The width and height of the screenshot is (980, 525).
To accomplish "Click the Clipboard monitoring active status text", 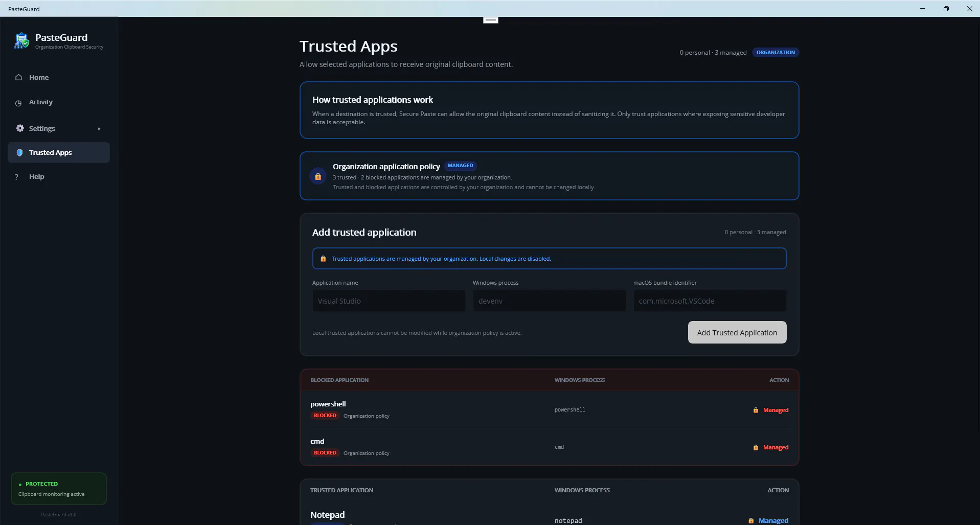I will (52, 494).
